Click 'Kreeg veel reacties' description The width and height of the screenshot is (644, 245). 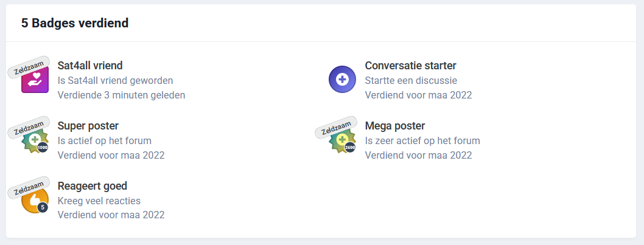[99, 201]
